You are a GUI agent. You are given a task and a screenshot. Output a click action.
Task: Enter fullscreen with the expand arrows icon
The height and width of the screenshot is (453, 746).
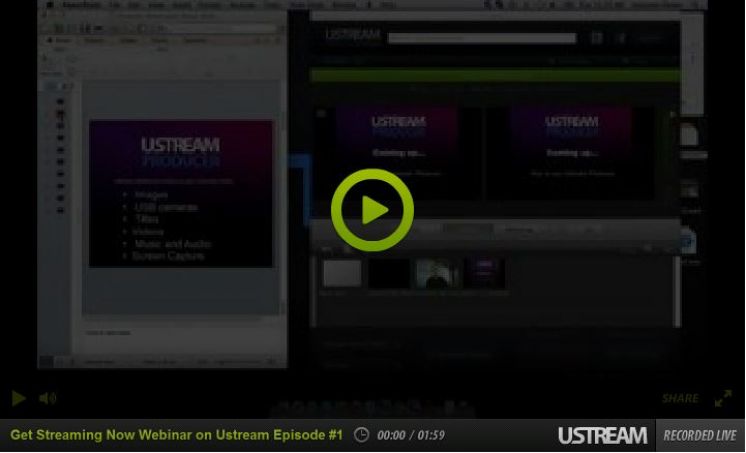pyautogui.click(x=723, y=398)
